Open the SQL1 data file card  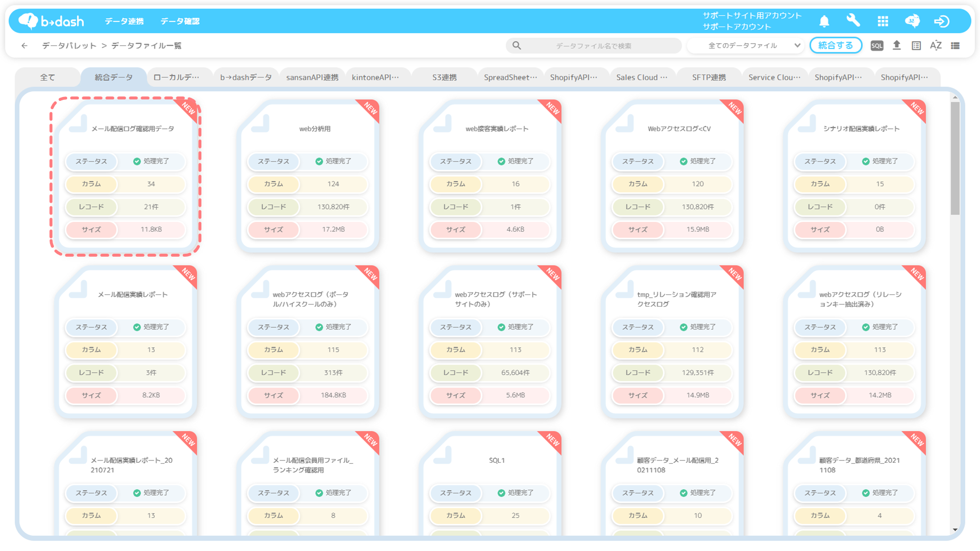click(x=490, y=483)
